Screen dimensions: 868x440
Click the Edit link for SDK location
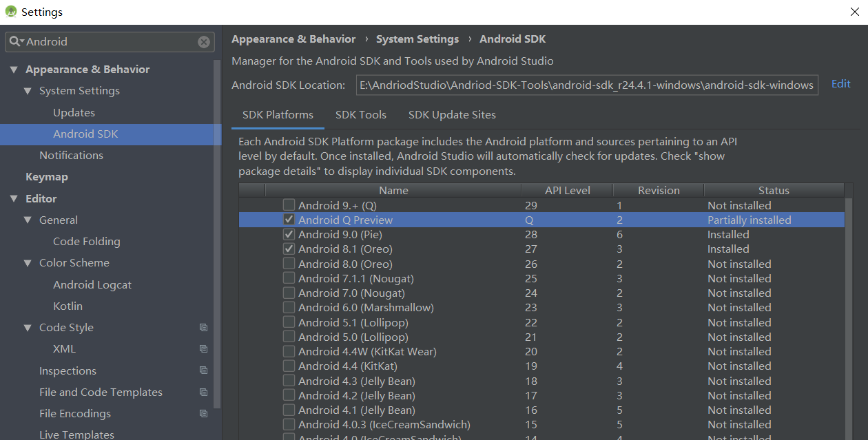pos(841,84)
